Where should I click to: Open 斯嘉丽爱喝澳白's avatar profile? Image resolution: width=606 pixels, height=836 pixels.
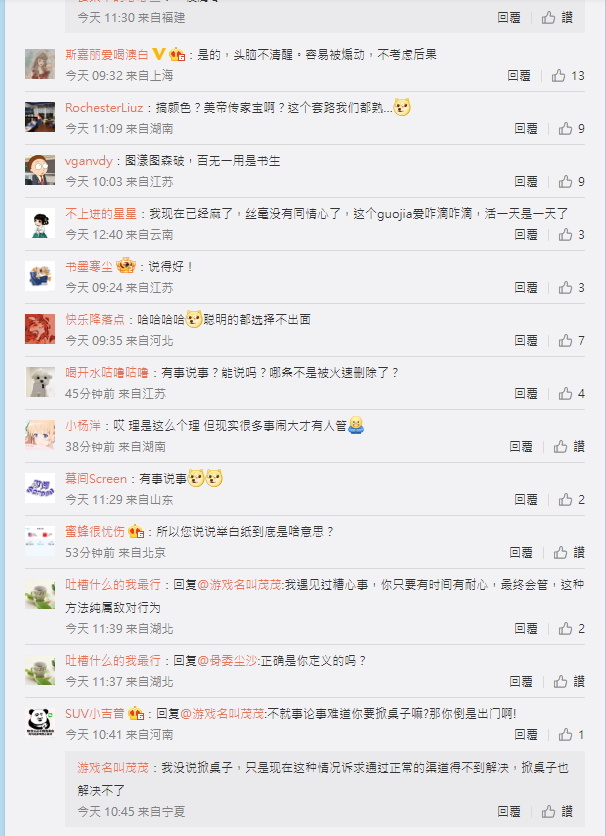(x=40, y=64)
